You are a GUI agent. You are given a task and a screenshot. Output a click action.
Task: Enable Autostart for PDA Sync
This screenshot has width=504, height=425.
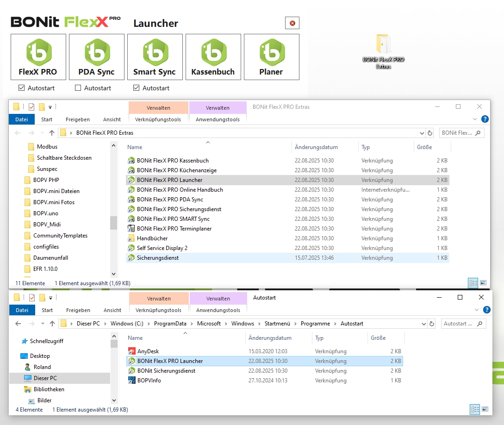tap(78, 88)
